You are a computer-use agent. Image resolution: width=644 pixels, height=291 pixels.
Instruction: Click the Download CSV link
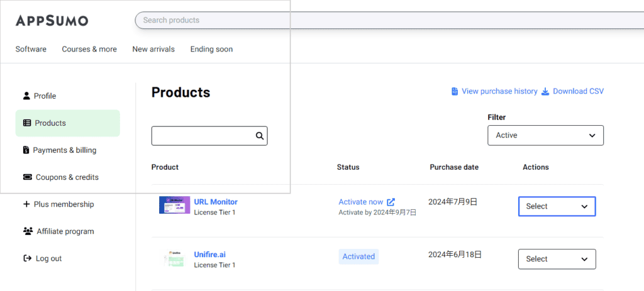(x=579, y=91)
